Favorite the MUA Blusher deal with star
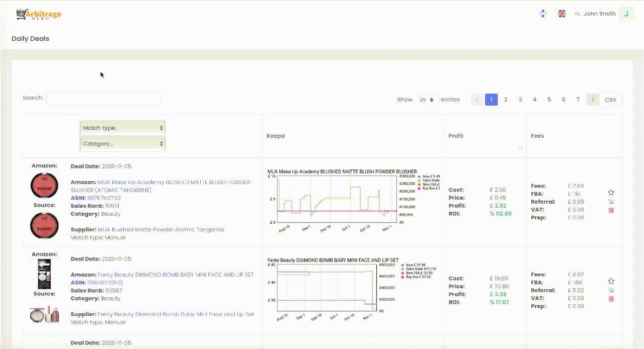The width and height of the screenshot is (644, 349). click(611, 193)
